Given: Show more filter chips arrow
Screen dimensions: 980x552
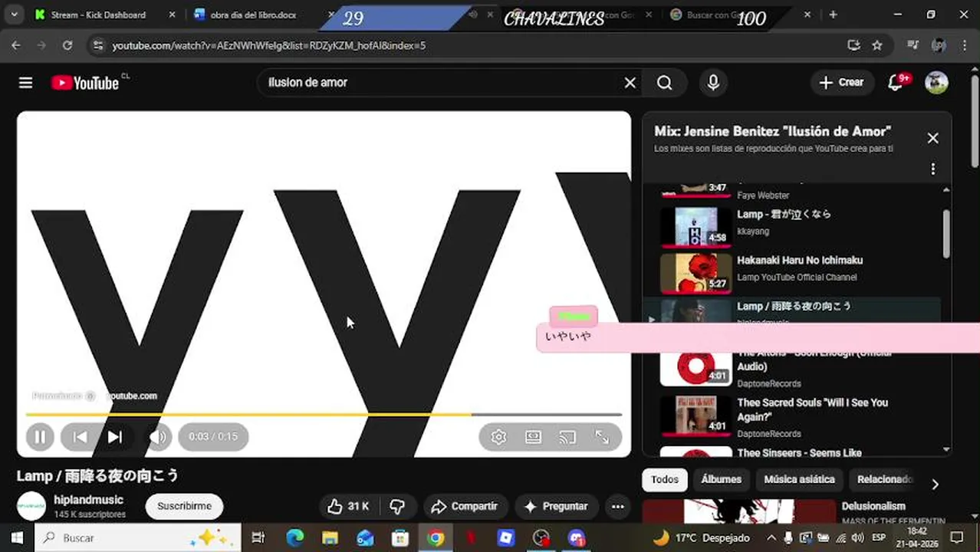Looking at the screenshot, I should [935, 484].
